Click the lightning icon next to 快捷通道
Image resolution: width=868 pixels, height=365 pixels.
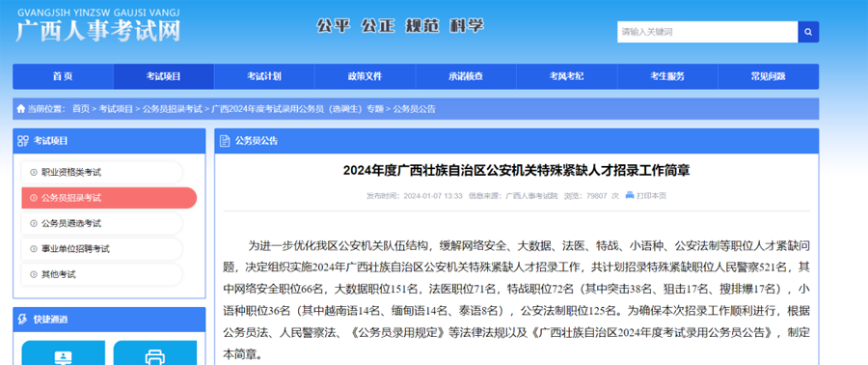23,320
